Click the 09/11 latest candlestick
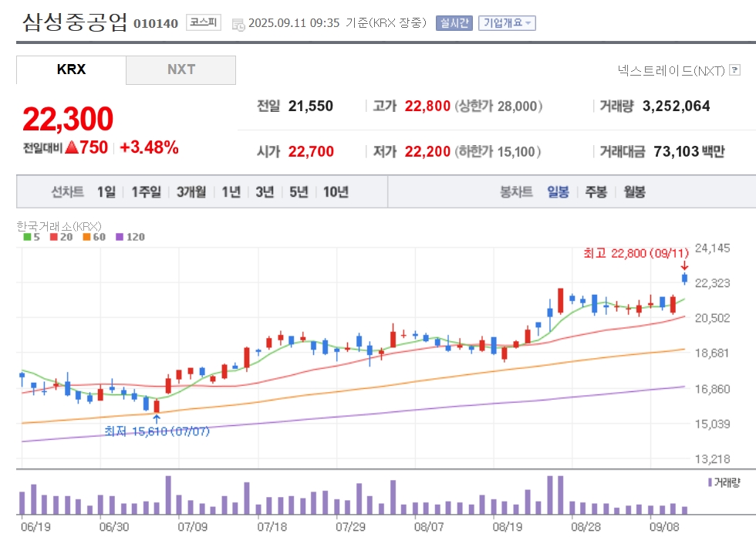The width and height of the screenshot is (756, 551). (x=684, y=278)
